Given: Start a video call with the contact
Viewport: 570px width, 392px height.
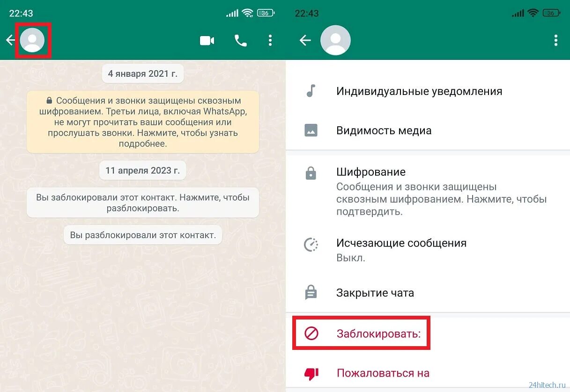Looking at the screenshot, I should (207, 41).
